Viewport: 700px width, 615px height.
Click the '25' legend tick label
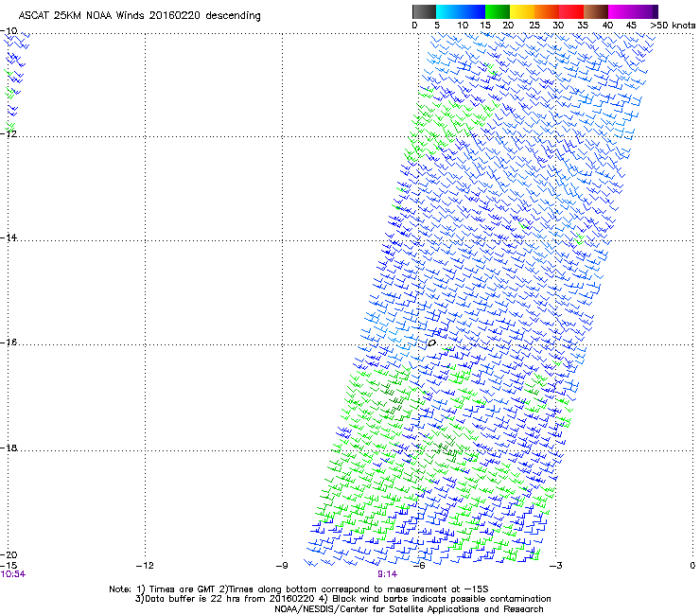[534, 25]
